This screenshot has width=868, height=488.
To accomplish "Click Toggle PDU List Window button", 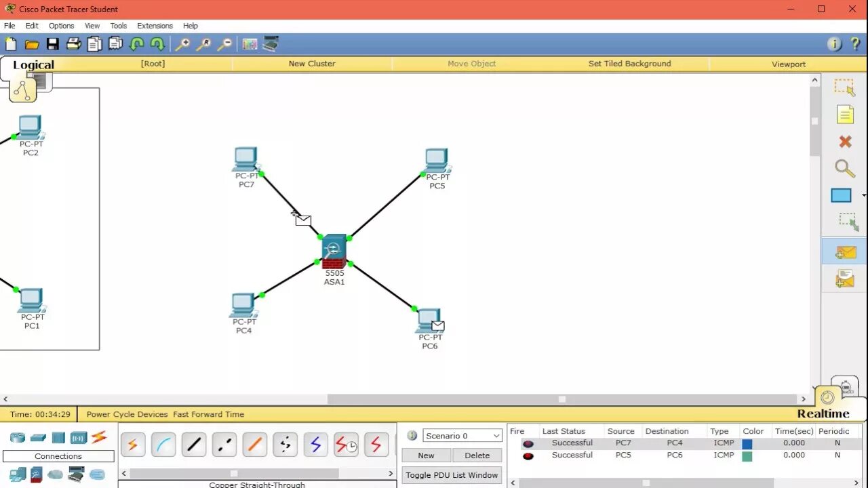I will click(x=452, y=475).
